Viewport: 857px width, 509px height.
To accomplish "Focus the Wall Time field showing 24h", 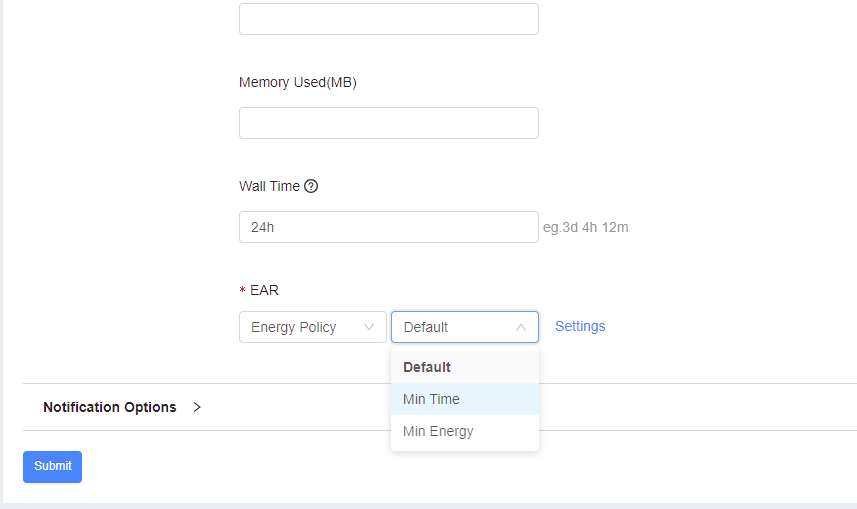I will [388, 227].
